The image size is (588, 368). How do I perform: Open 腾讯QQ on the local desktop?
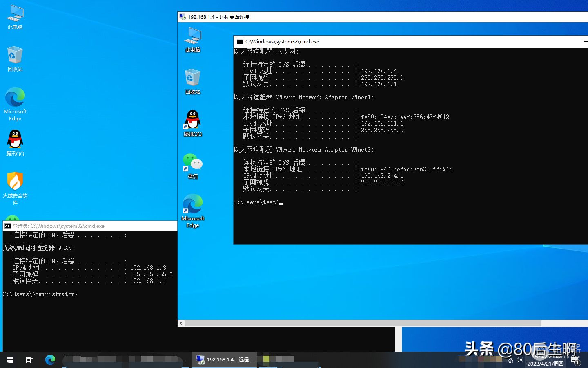pyautogui.click(x=15, y=143)
